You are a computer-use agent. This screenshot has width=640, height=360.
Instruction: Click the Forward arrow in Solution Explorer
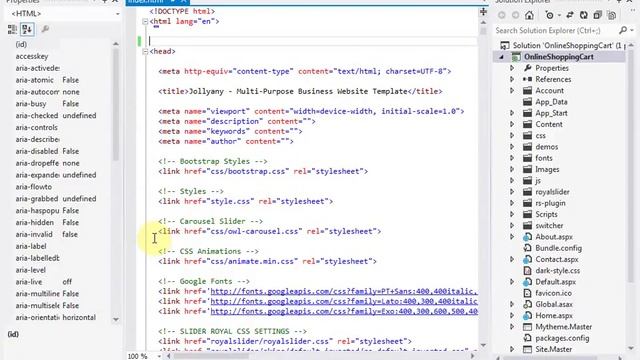[516, 16]
